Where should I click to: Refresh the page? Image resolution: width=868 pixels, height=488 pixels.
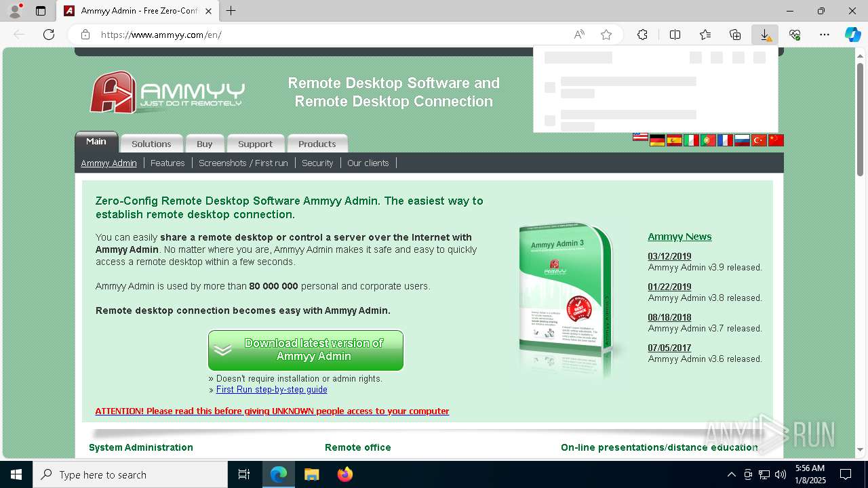pos(49,35)
